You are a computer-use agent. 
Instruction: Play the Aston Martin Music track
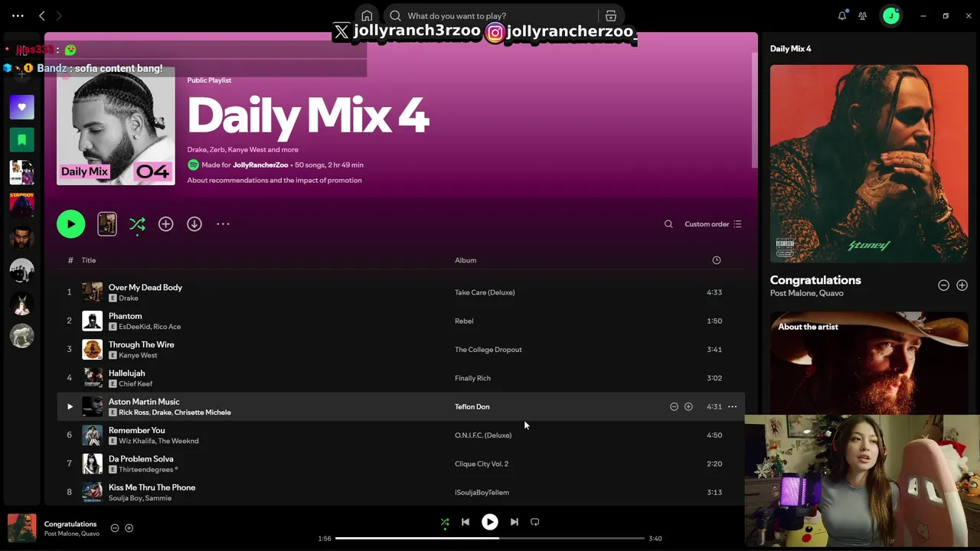(70, 406)
